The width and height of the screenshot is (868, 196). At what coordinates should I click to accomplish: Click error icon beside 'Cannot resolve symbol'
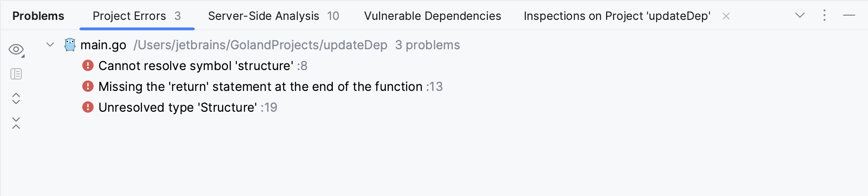(x=88, y=65)
